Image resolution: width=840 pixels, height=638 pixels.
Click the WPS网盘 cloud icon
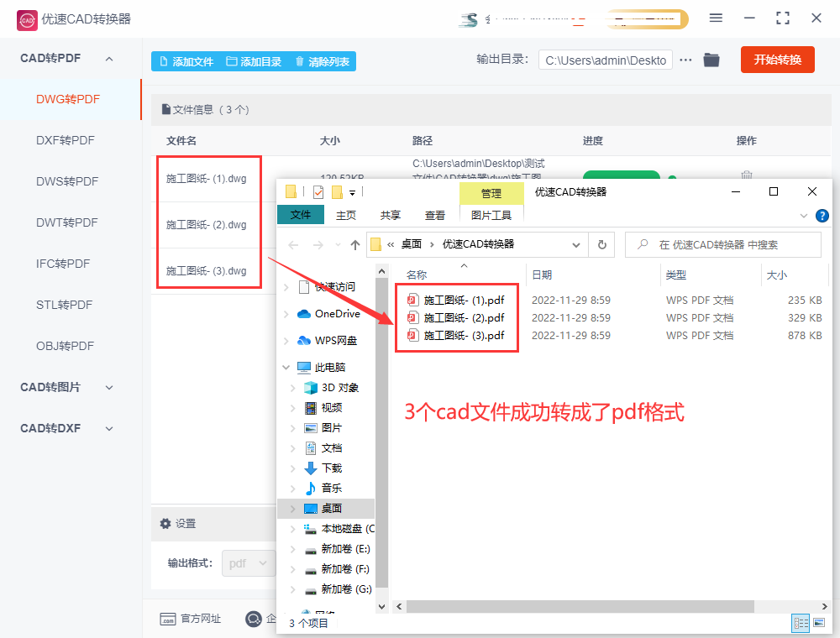[x=304, y=341]
